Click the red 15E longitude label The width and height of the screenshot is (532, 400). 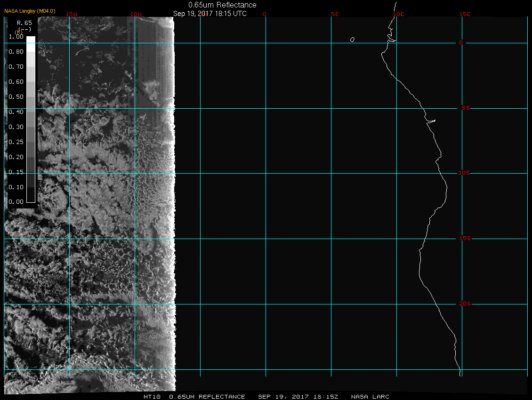465,14
